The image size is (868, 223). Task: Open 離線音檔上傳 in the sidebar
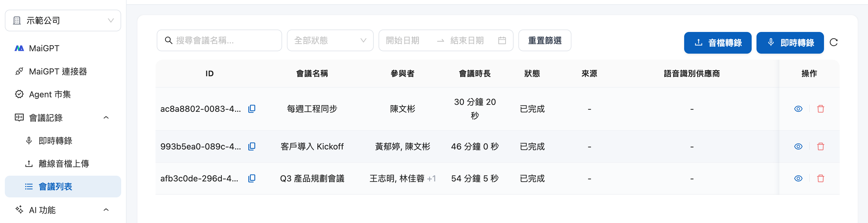point(63,164)
